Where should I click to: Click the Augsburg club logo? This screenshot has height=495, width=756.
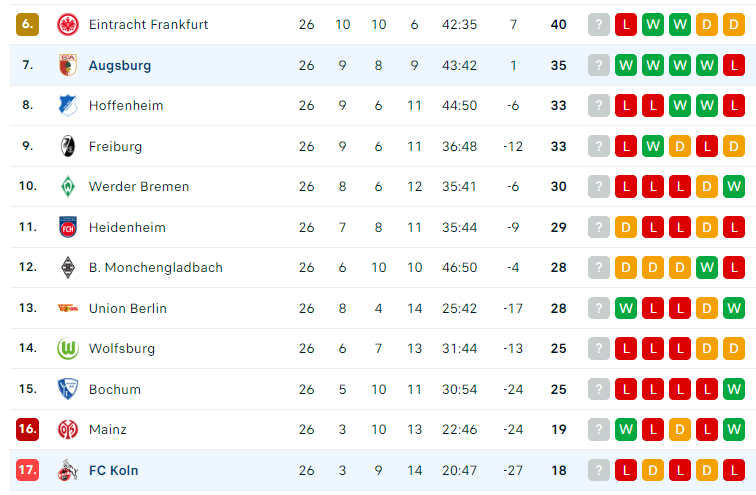(x=68, y=65)
